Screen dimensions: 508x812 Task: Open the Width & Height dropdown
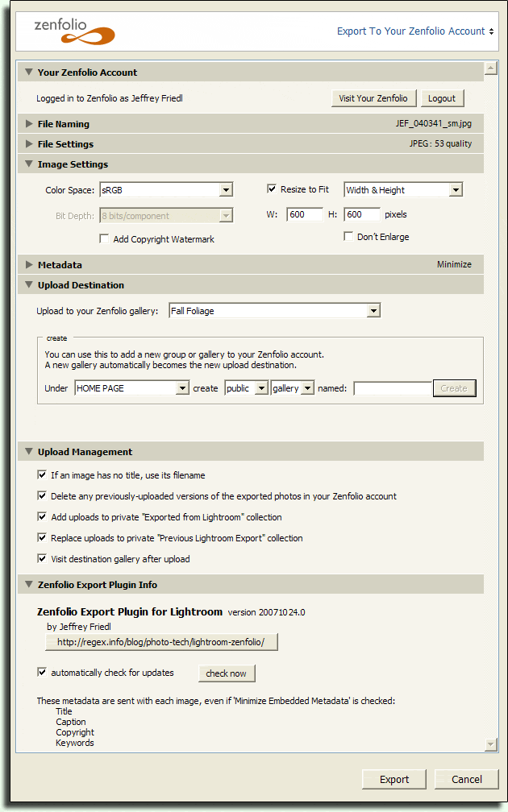click(x=403, y=190)
